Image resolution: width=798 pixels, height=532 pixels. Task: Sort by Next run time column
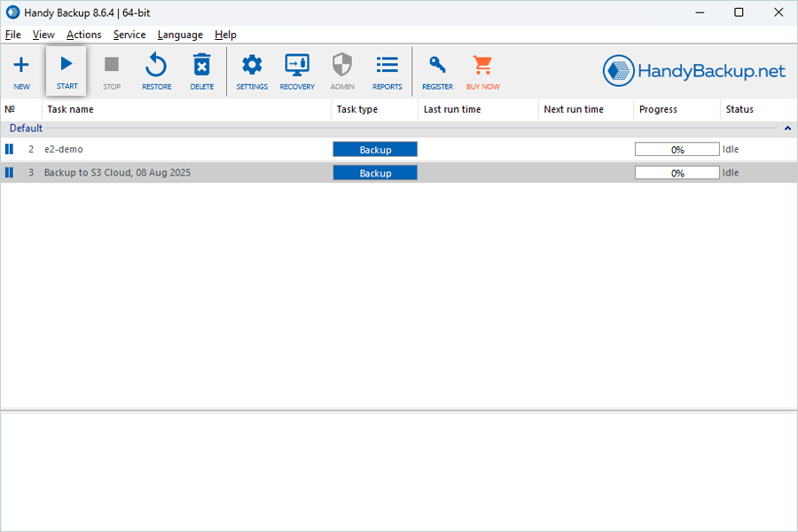point(586,109)
